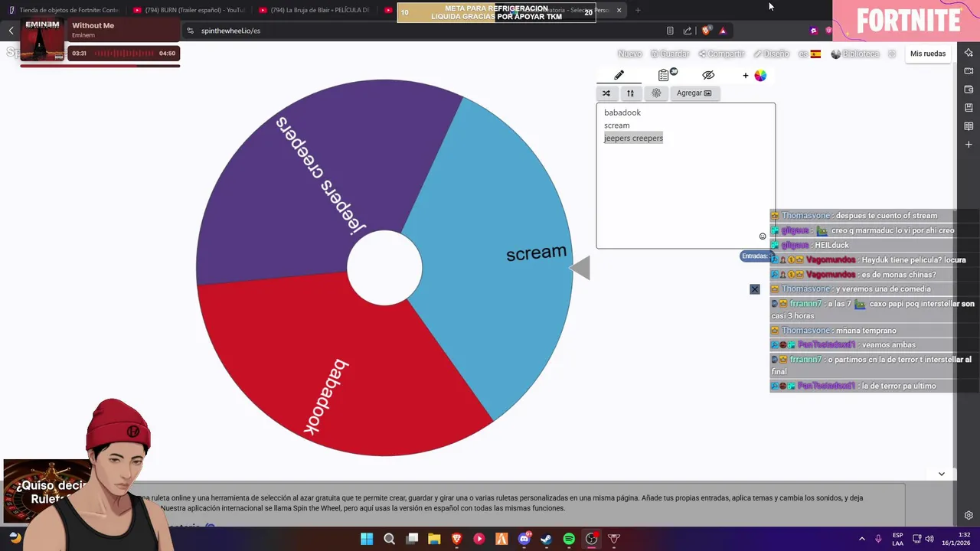Go back with the browser back arrow

[x=11, y=31]
